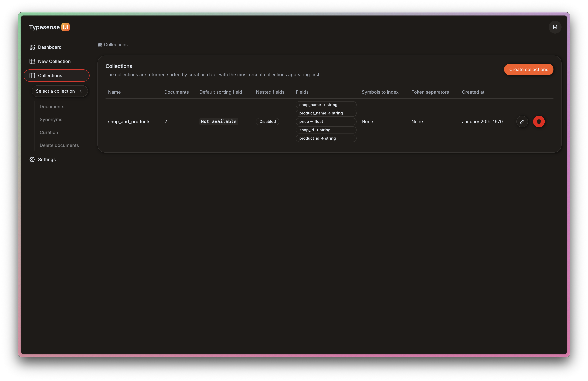Click the Fields column header

tap(302, 92)
